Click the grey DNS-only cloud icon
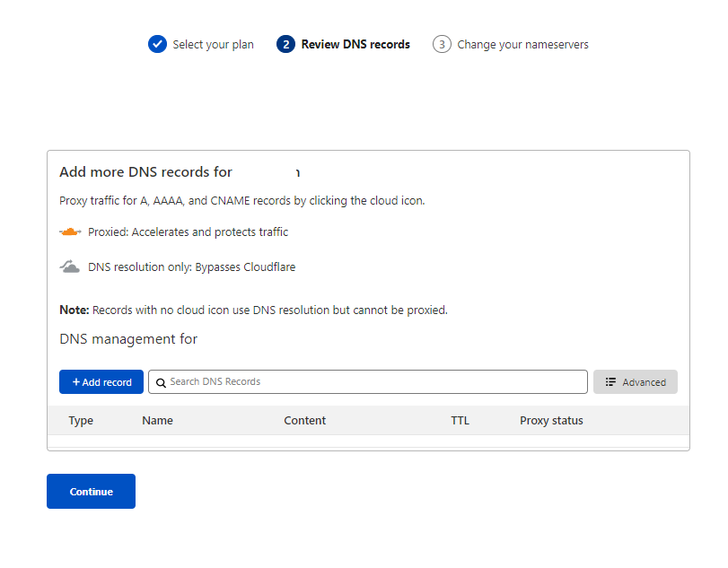The height and width of the screenshot is (568, 728). click(70, 267)
